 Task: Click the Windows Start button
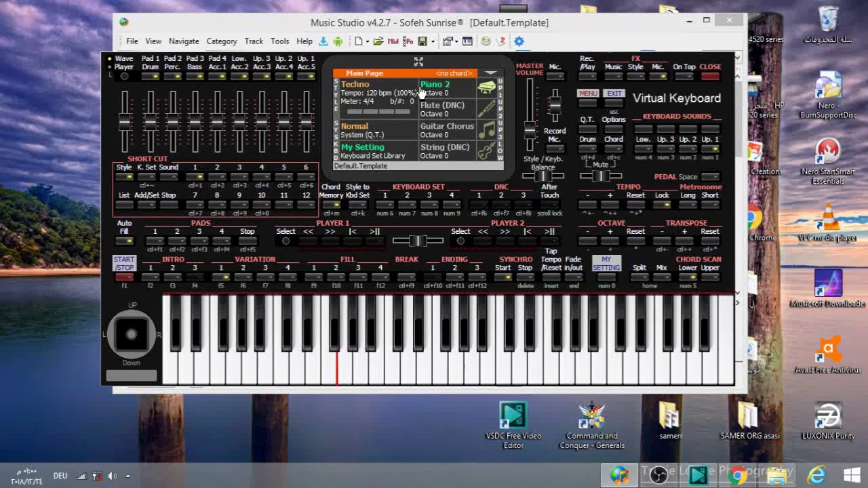tap(852, 474)
